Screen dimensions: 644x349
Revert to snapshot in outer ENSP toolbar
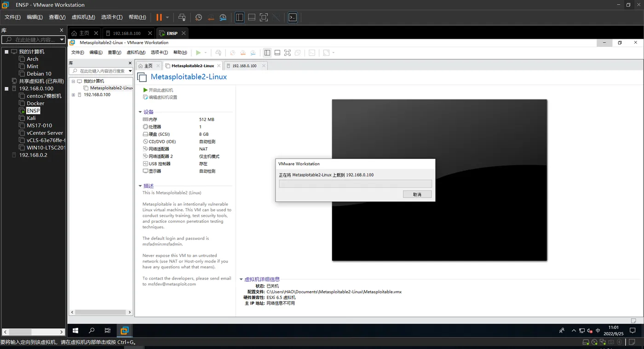211,17
